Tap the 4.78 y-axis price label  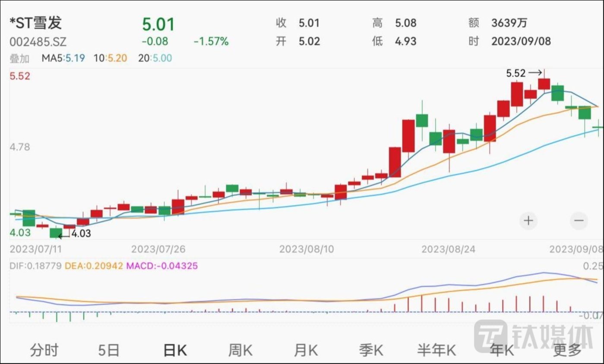pyautogui.click(x=20, y=147)
